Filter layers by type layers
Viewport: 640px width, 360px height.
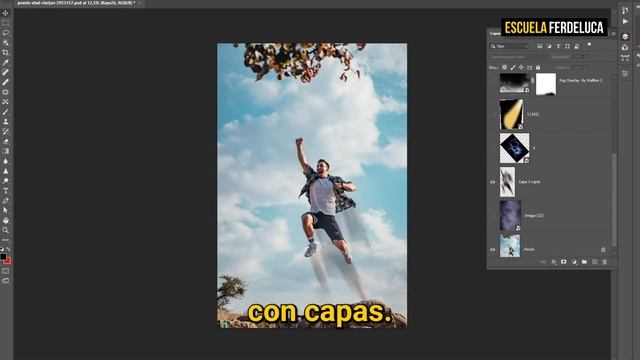point(558,47)
